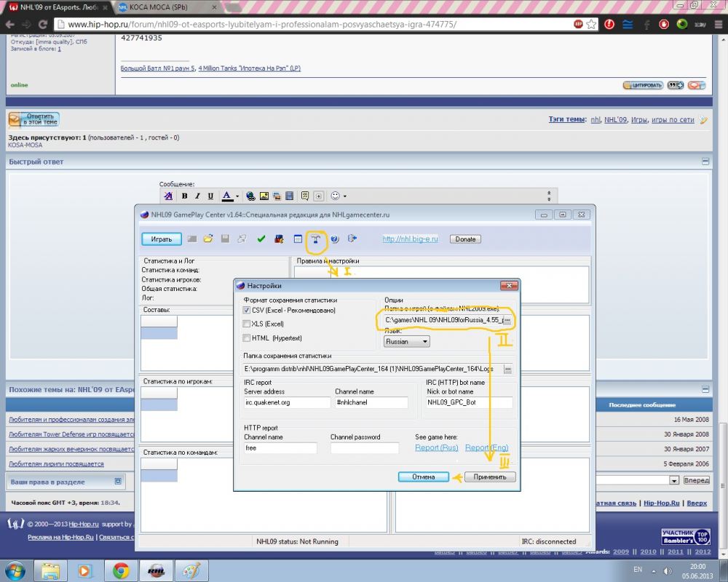The image size is (728, 582).
Task: Click the browser reload button
Action: click(43, 24)
